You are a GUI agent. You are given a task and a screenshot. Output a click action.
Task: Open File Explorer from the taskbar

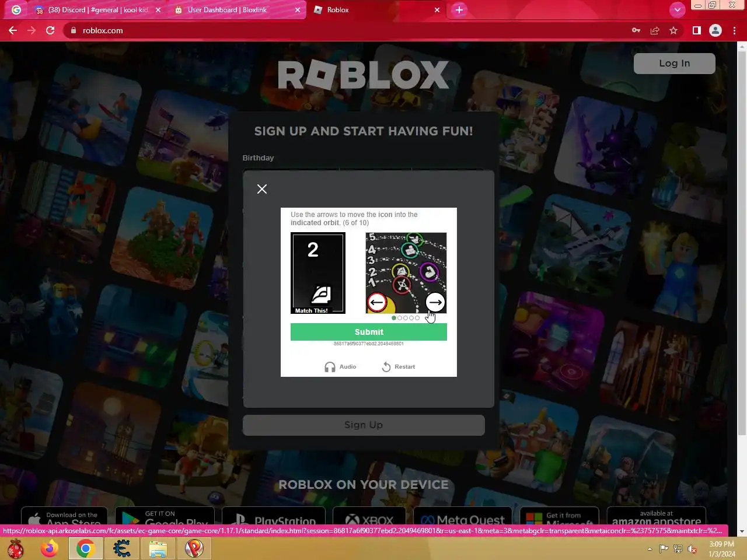[158, 548]
